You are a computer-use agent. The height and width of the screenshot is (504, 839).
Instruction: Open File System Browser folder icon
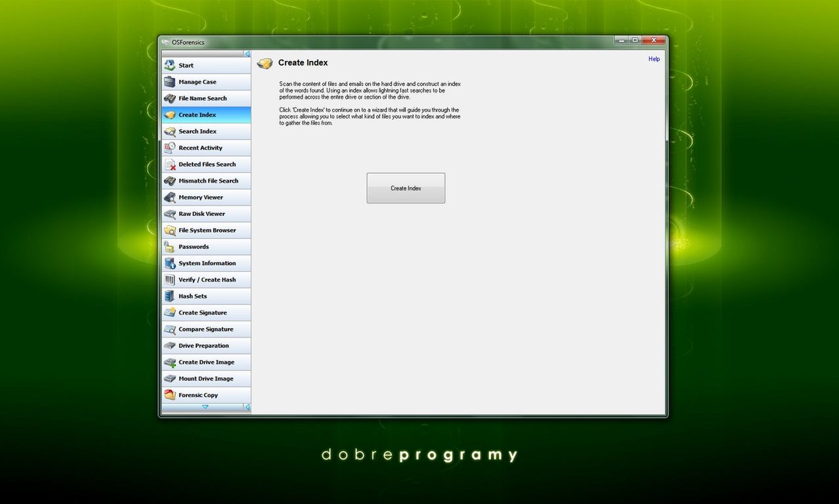point(170,230)
